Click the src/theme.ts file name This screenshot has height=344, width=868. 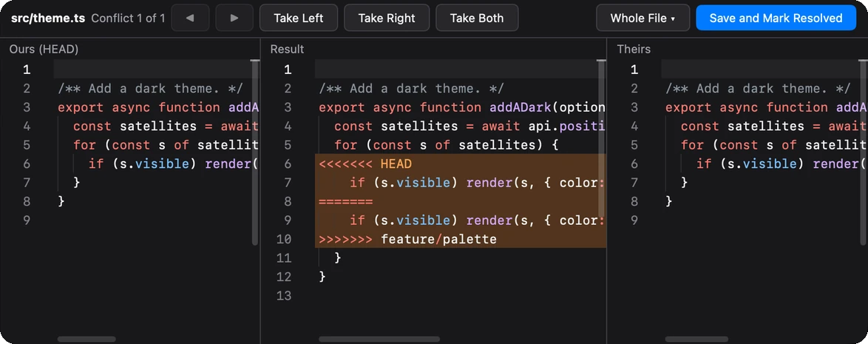click(x=48, y=18)
